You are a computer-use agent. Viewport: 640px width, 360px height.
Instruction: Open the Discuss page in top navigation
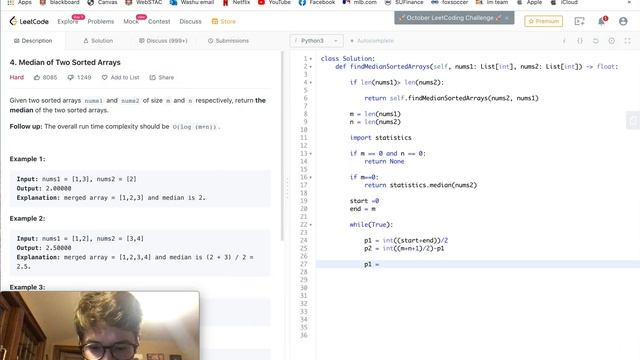[190, 21]
